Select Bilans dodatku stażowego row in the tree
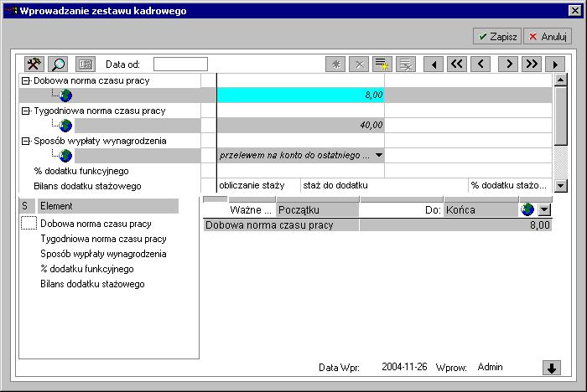This screenshot has height=392, width=587. (x=87, y=186)
